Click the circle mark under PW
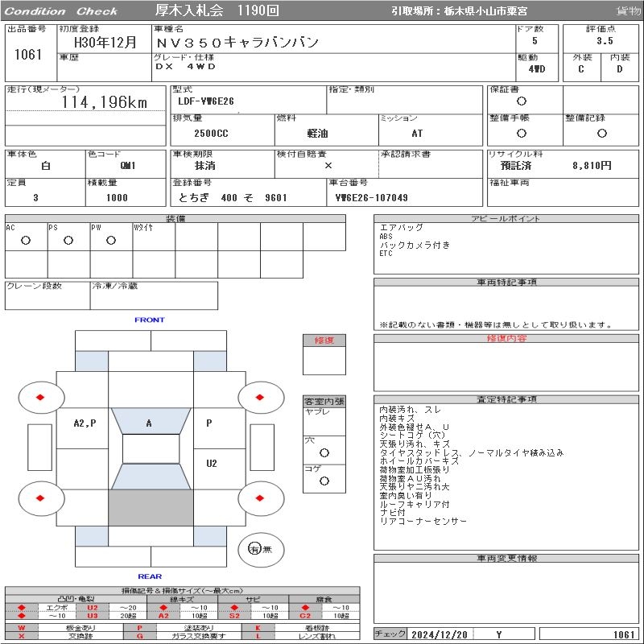This screenshot has height=644, width=644. coord(111,240)
